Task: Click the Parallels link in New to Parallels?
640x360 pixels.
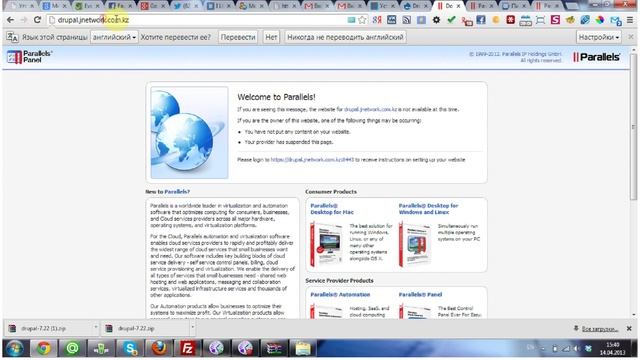Action: coord(176,191)
